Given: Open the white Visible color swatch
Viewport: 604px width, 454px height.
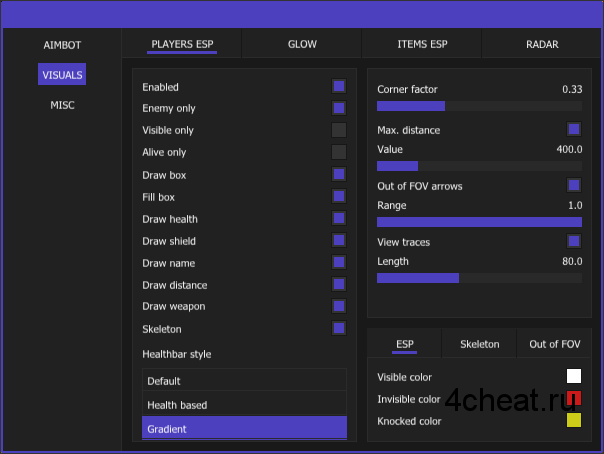Looking at the screenshot, I should (x=574, y=377).
